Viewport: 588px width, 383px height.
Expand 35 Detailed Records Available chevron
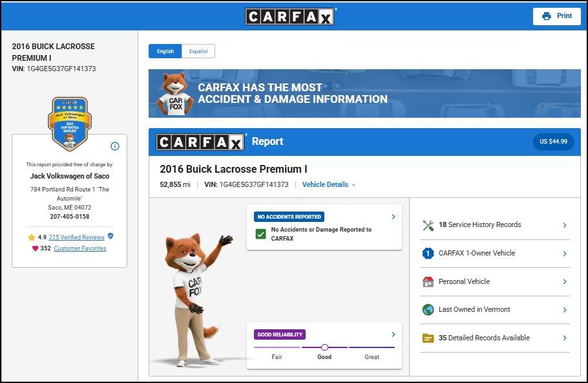[565, 338]
